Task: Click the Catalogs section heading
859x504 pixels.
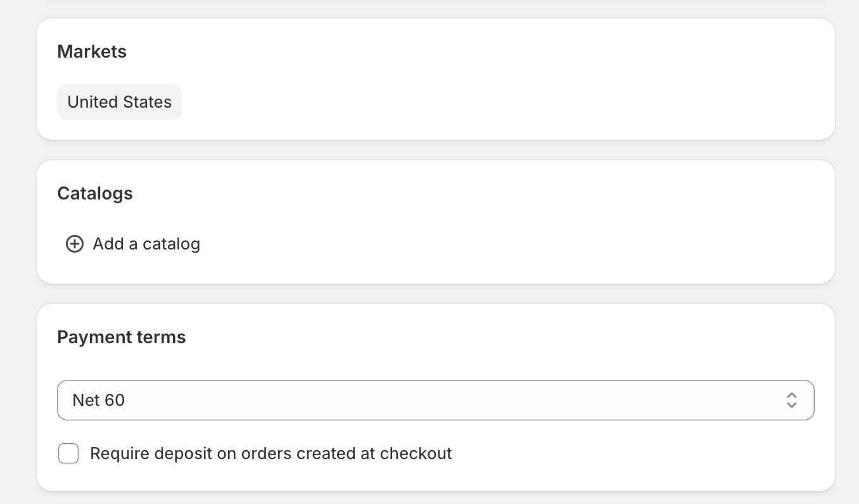Action: coord(95,193)
